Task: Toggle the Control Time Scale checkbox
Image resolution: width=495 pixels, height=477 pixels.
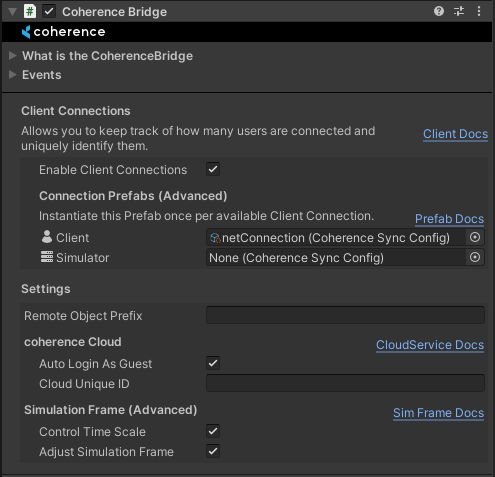Action: pyautogui.click(x=213, y=431)
